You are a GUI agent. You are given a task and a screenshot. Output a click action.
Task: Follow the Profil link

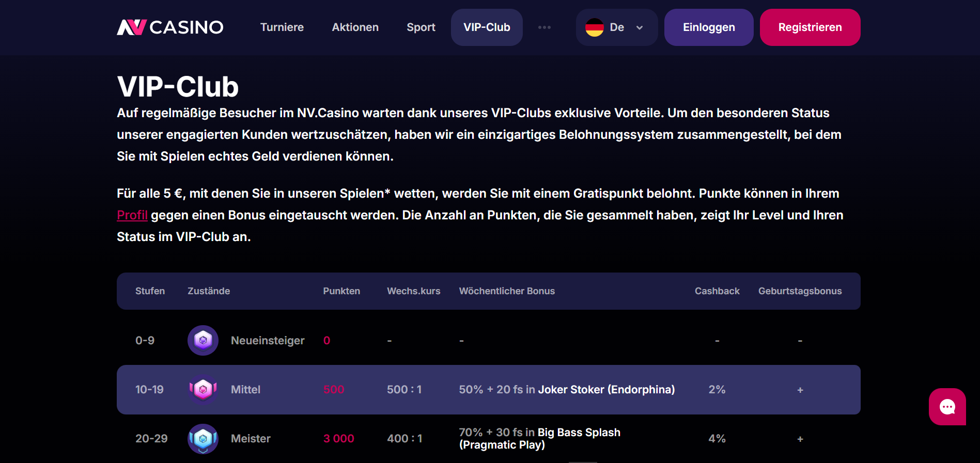coord(132,215)
